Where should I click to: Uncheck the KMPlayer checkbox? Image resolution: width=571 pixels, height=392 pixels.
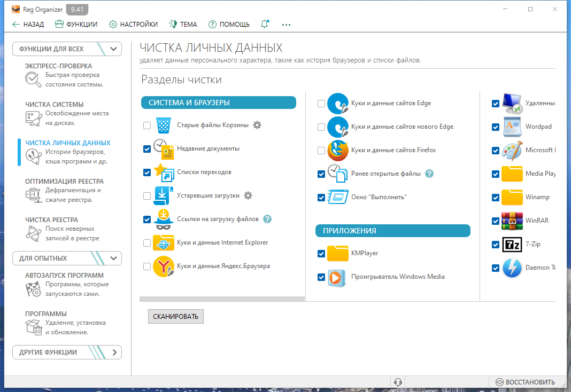coord(321,254)
